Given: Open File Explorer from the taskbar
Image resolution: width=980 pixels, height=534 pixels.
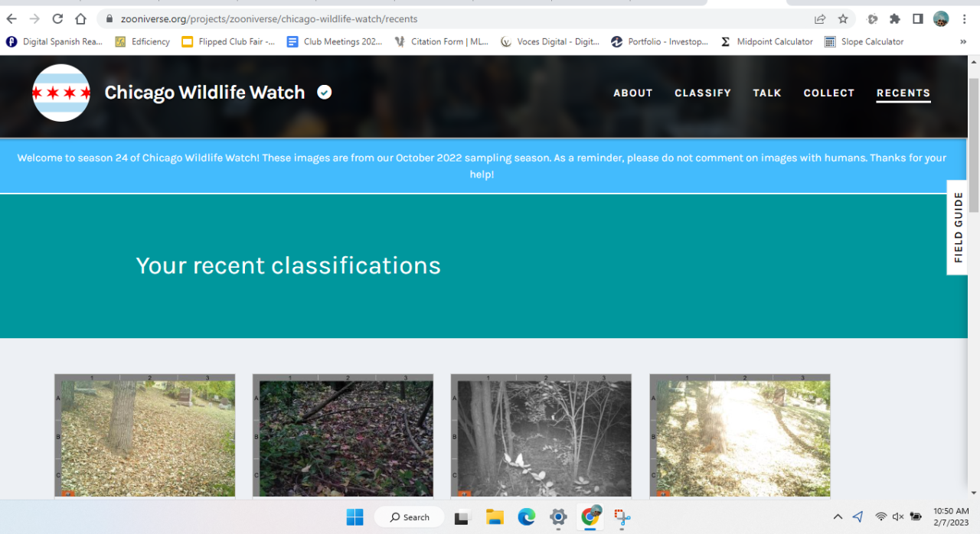Looking at the screenshot, I should (495, 517).
